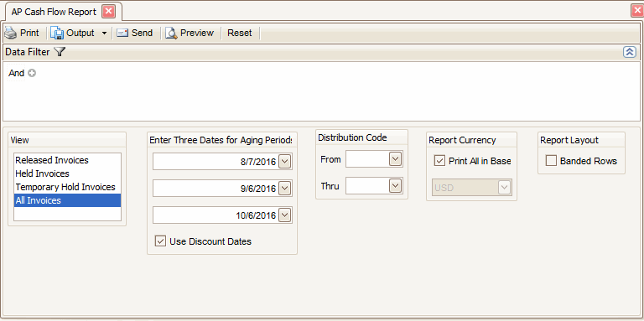The image size is (644, 321).
Task: Open date picker for 9/6/2016
Action: tap(285, 189)
